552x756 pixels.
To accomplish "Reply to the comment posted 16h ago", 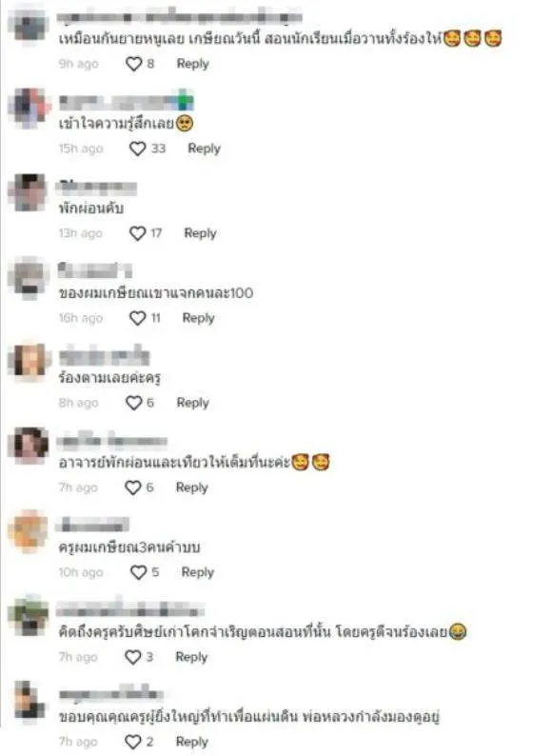I will (198, 318).
